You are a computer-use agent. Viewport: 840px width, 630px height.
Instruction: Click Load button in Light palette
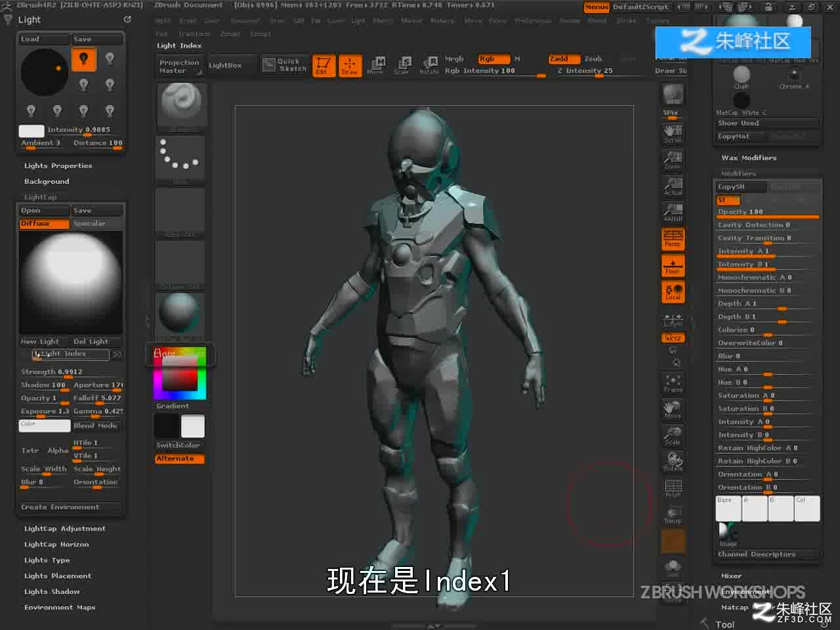pyautogui.click(x=44, y=39)
